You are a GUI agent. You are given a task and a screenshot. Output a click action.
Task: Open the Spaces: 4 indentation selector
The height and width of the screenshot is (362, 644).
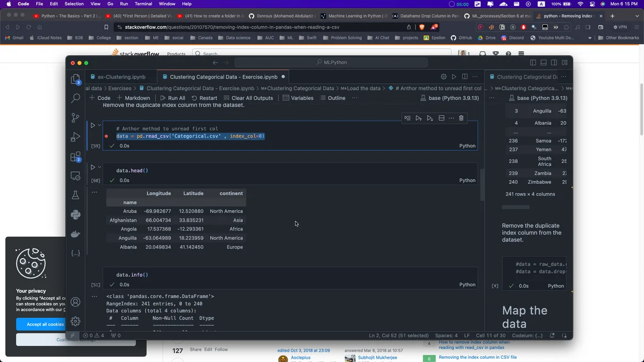tap(446, 336)
